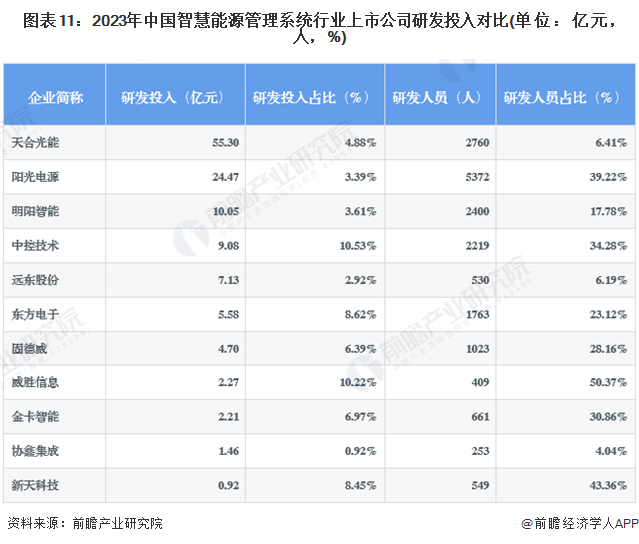Click the 天合光能 company name cell
Screen dimensions: 639x544
click(x=55, y=142)
